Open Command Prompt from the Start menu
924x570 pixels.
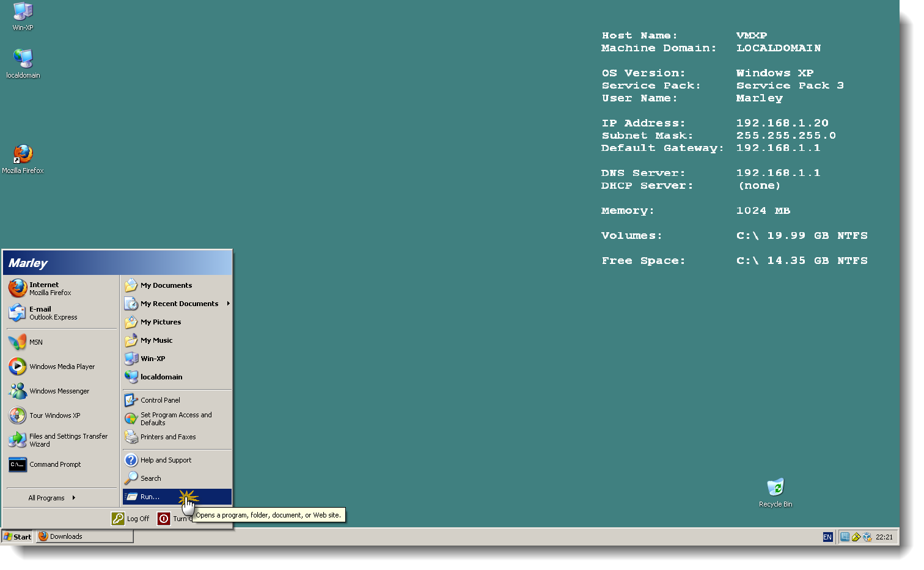click(x=55, y=464)
